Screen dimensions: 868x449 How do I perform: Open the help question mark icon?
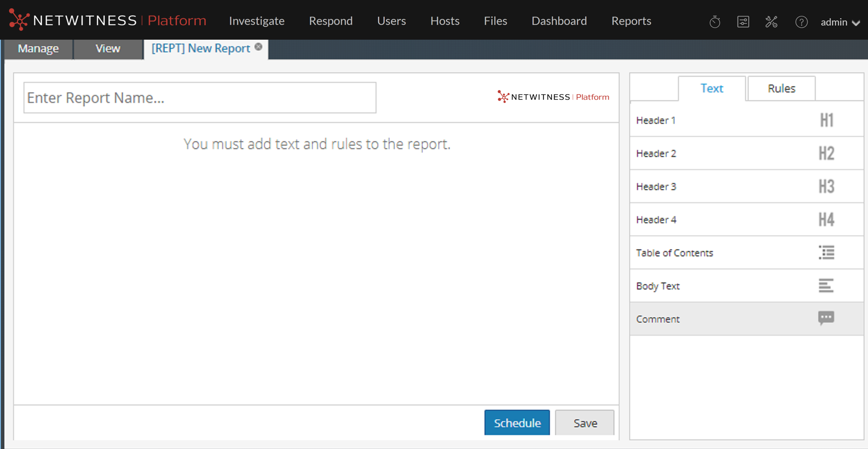point(801,22)
